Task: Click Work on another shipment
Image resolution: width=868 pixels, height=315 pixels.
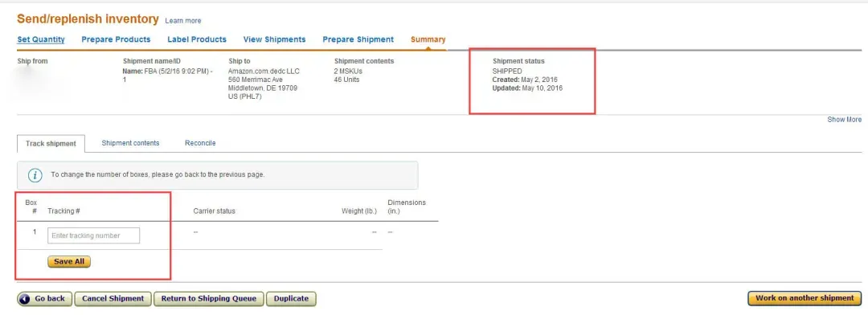Action: point(805,298)
